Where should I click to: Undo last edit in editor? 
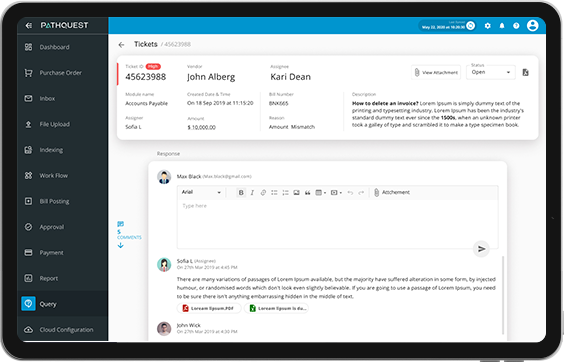(350, 193)
